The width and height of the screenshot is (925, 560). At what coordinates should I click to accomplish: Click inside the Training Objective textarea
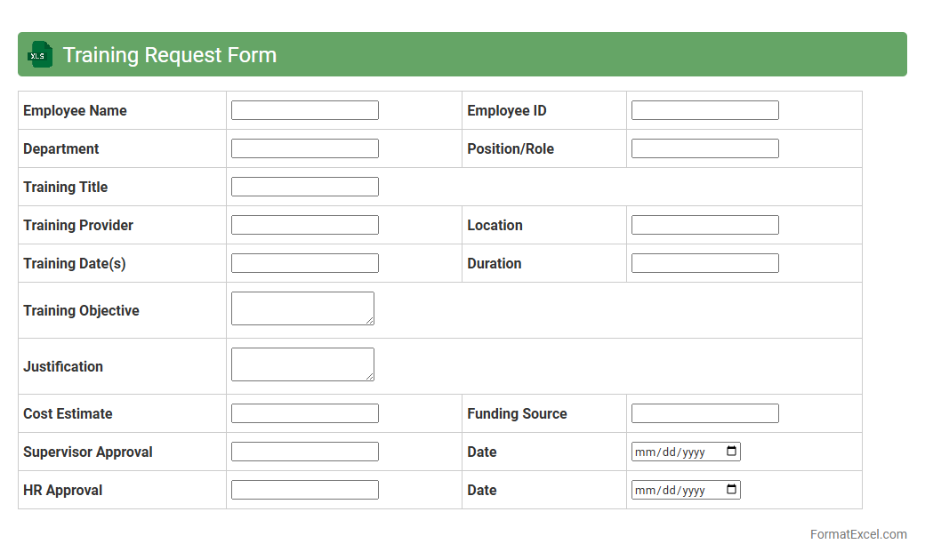[x=302, y=308]
